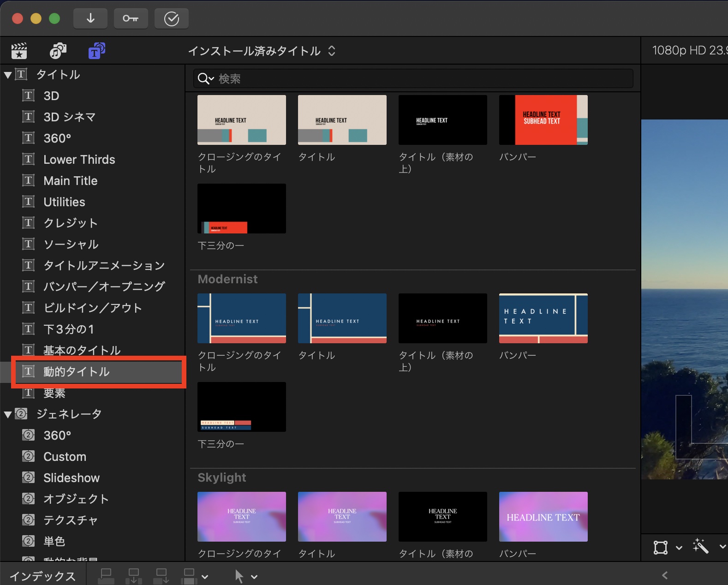Click the インデックス button
This screenshot has height=585, width=728.
[42, 576]
